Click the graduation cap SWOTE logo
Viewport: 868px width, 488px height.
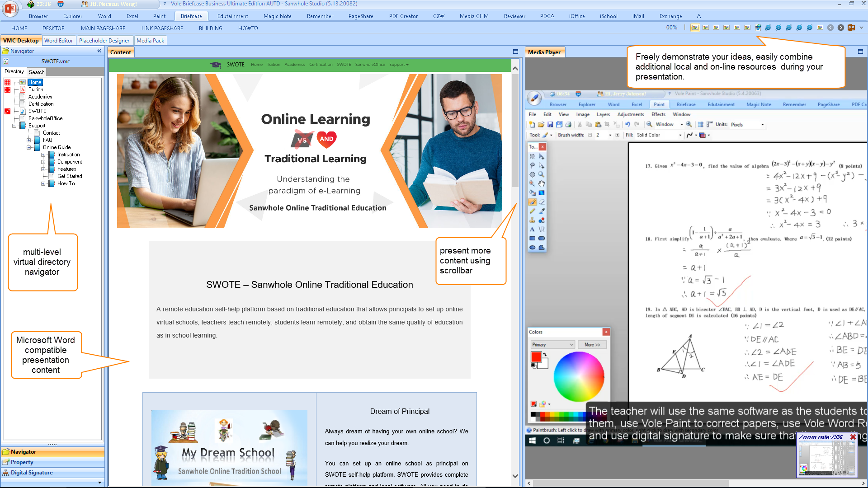tap(216, 65)
